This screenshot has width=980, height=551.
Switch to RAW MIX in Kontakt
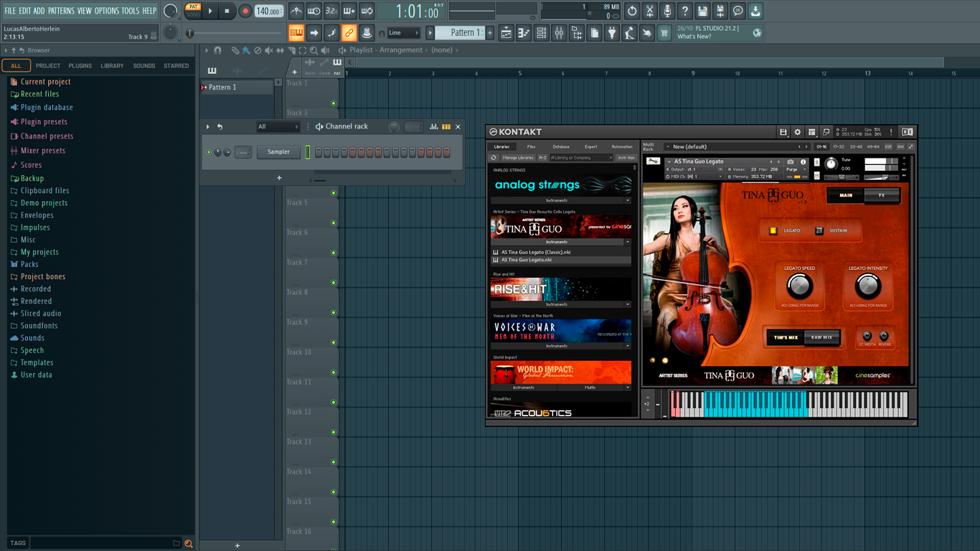coord(821,337)
